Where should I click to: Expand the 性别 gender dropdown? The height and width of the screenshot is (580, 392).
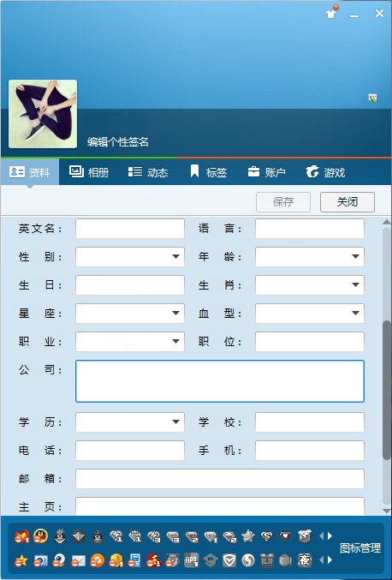click(x=130, y=257)
